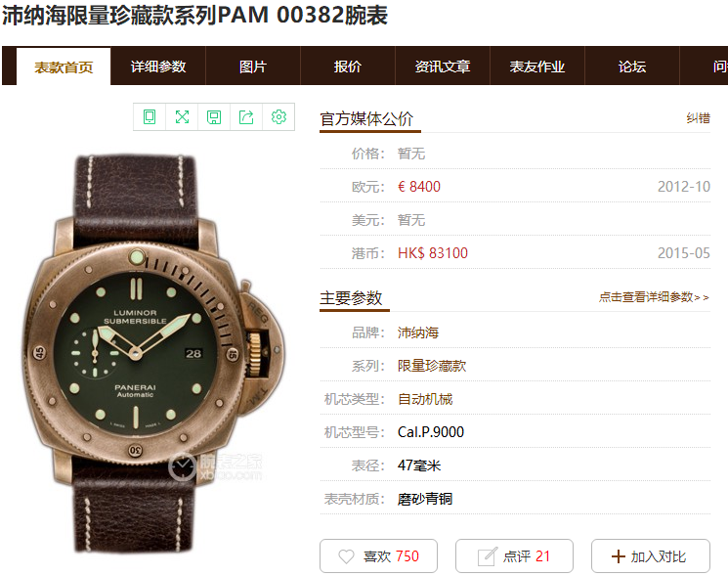Open the 沛纳海 brand link
The image size is (728, 576).
pos(418,332)
